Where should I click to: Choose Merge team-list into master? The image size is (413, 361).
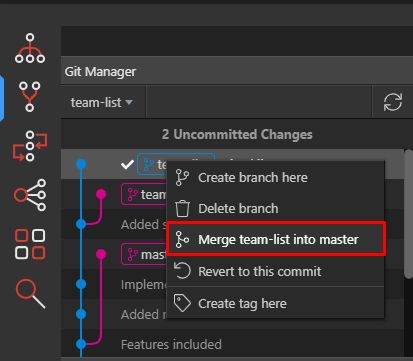275,239
